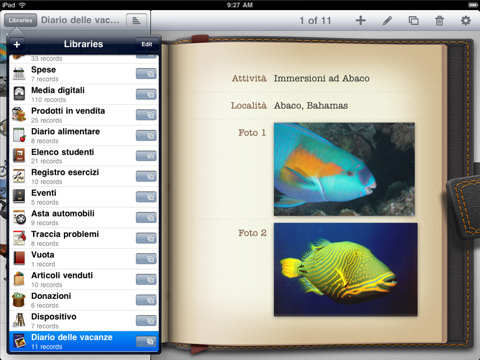Screen dimensions: 480x360
Task: Tap 'Diario delle vac...' title in toolbar
Action: click(x=80, y=20)
